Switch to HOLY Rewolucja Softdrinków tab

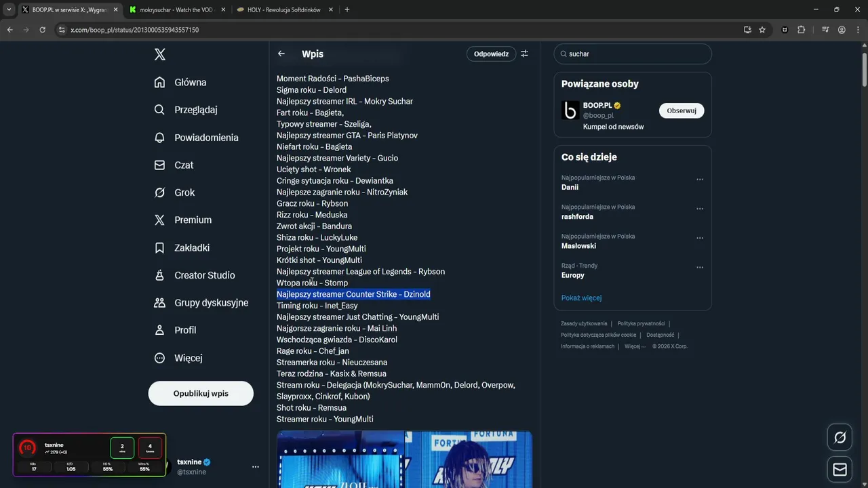pyautogui.click(x=283, y=9)
